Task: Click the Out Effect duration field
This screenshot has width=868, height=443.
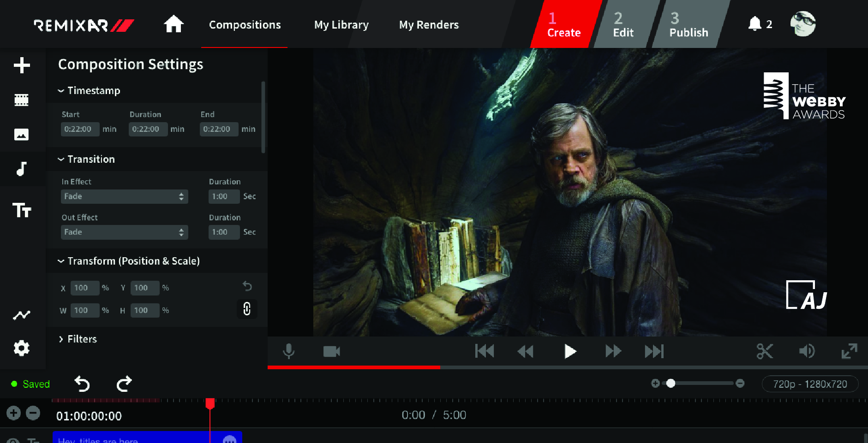Action: point(224,232)
